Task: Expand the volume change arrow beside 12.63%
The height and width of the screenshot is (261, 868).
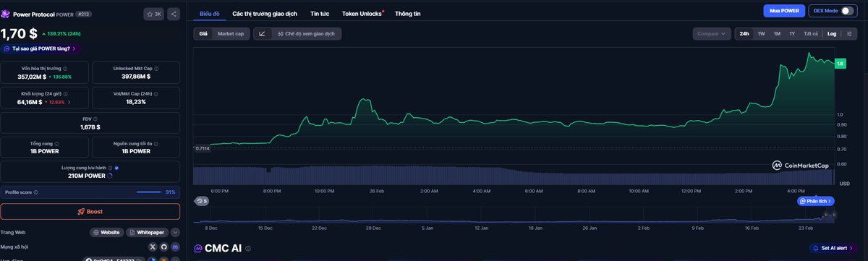Action: [69, 103]
